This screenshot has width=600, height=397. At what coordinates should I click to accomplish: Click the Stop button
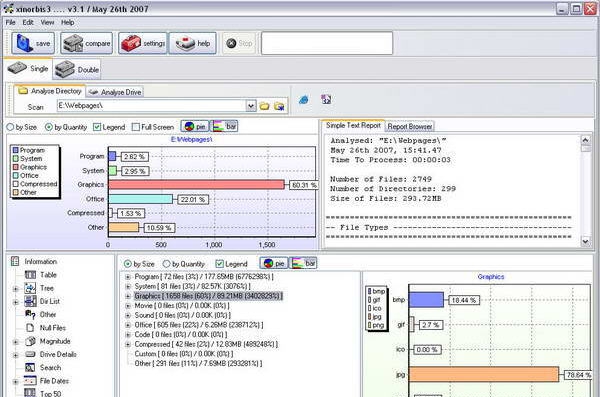(239, 43)
